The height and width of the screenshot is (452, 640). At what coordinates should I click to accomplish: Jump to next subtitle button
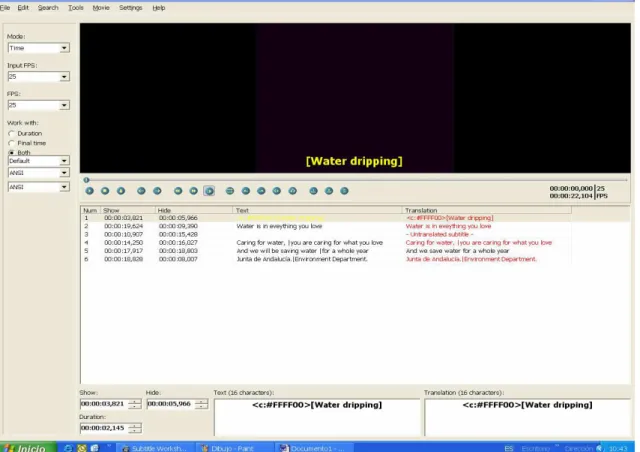(x=157, y=191)
